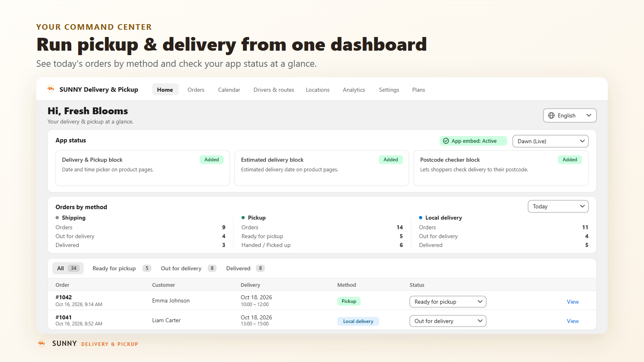This screenshot has height=362, width=644.
Task: View order #1041 details
Action: click(573, 321)
